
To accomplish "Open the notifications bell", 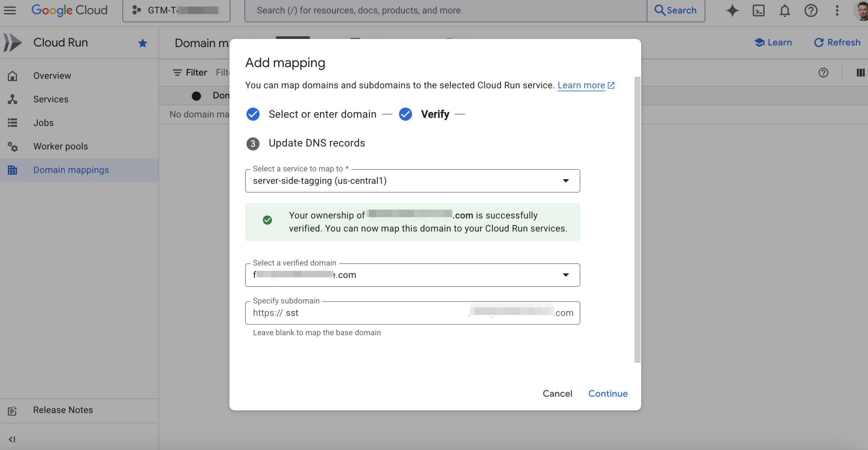I will point(784,10).
